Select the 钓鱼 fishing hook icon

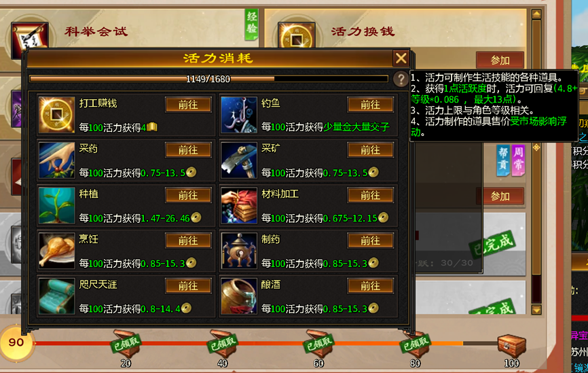click(239, 115)
